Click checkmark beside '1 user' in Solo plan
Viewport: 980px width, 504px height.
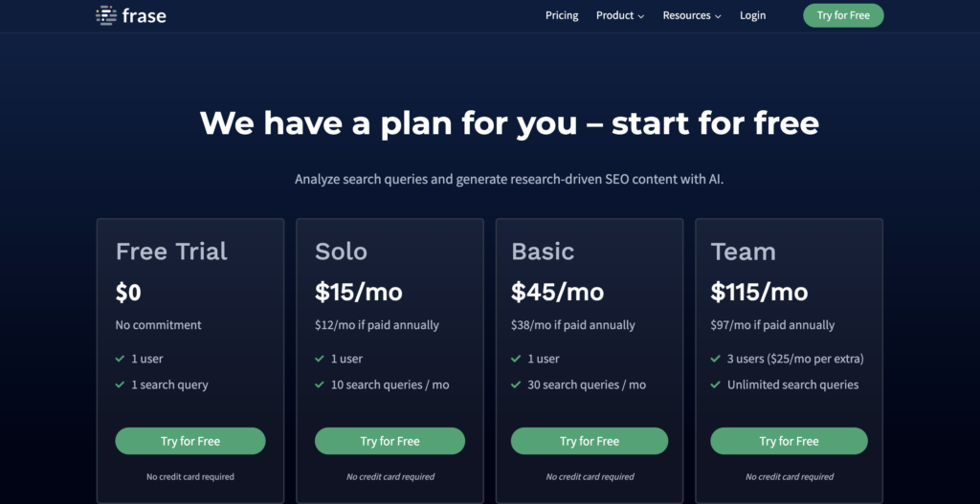click(x=320, y=359)
